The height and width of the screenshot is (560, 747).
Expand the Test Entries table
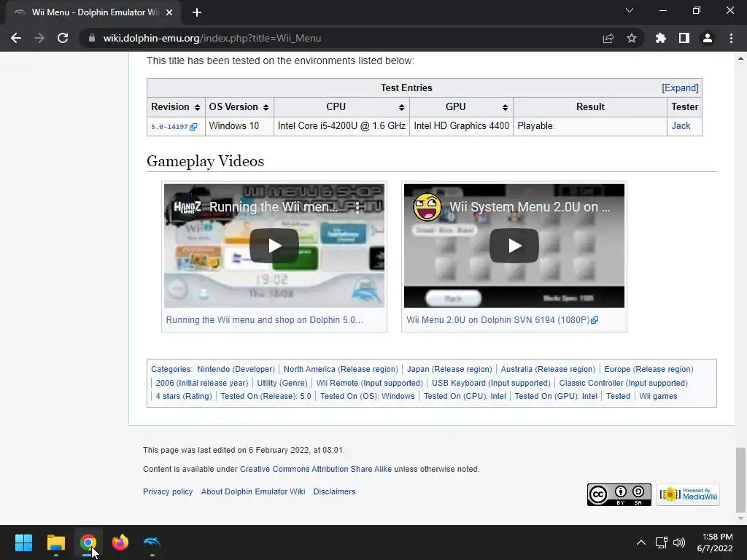pos(680,87)
